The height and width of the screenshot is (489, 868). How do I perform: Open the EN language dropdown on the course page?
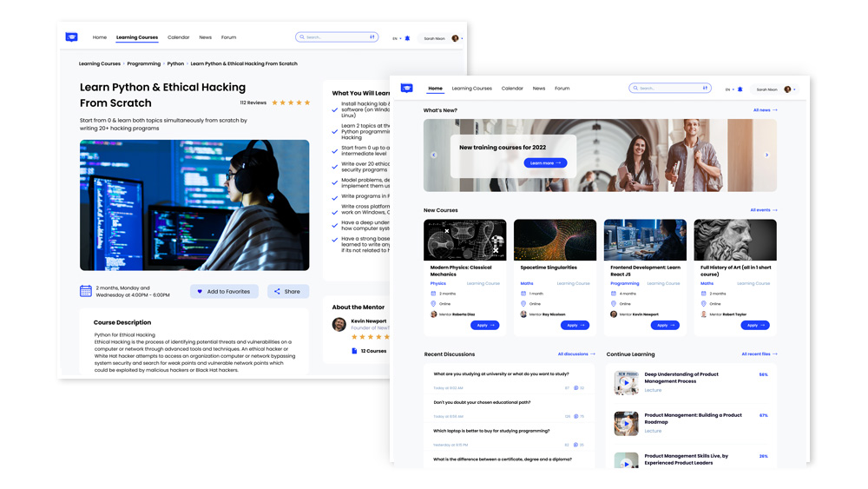(397, 38)
